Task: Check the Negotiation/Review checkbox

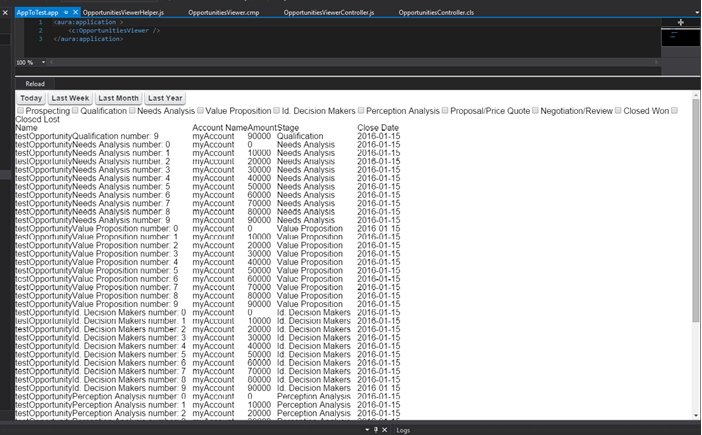Action: [535, 110]
